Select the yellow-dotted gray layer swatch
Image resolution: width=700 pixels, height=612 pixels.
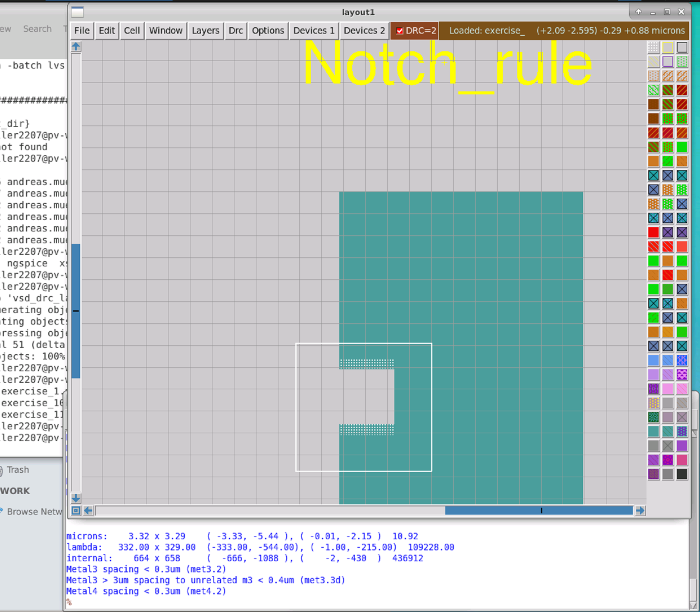coord(653,403)
